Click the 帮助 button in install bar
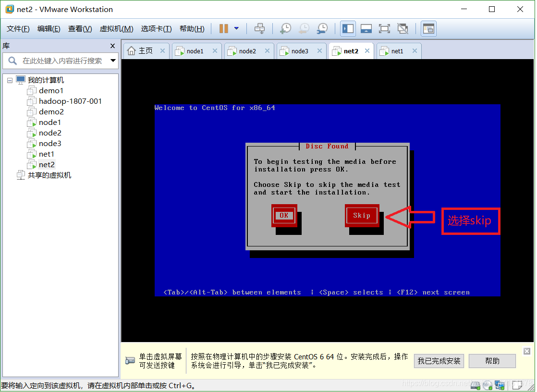 (x=492, y=361)
